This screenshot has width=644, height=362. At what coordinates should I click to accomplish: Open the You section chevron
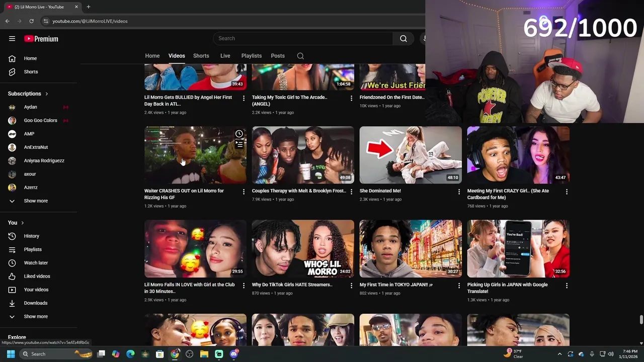pos(23,223)
